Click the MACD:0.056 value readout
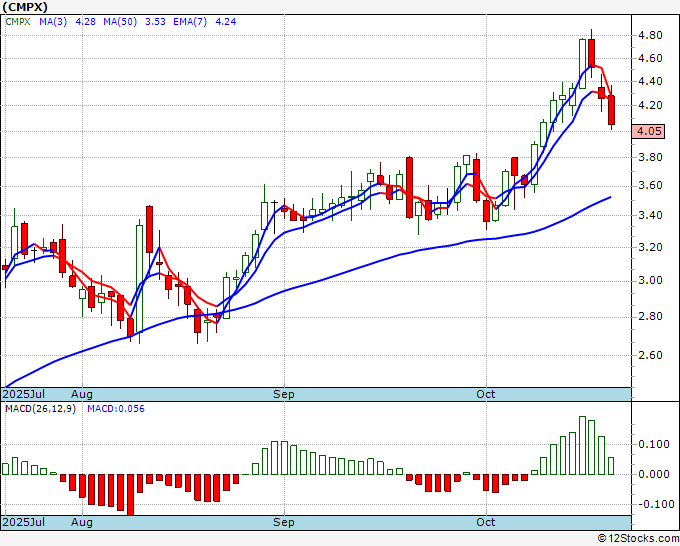680x546 pixels. point(116,409)
